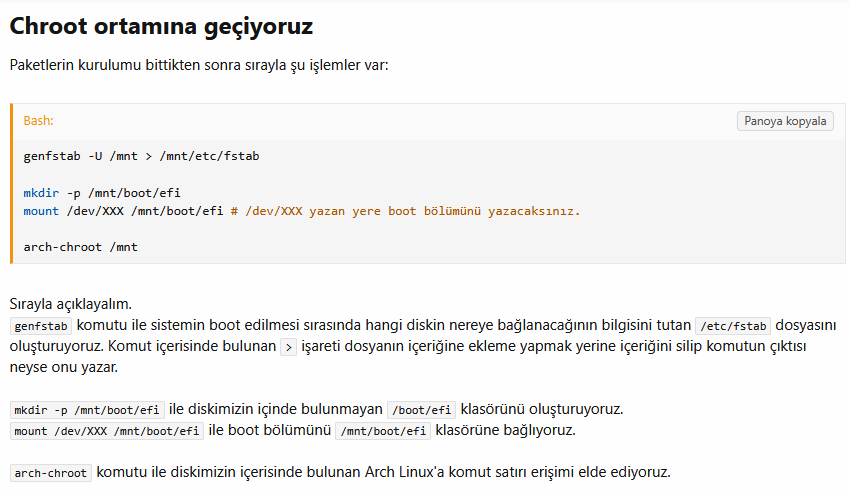849x493 pixels.
Task: Click the inline "arch-chroot" code tag in explanation
Action: [51, 472]
